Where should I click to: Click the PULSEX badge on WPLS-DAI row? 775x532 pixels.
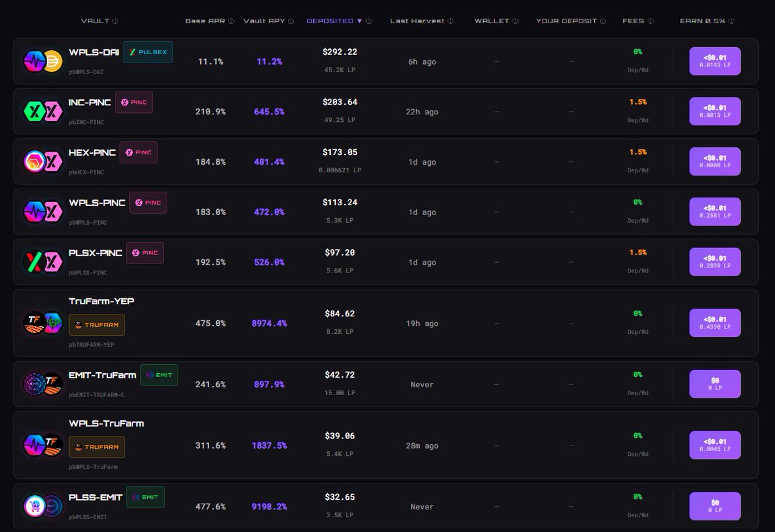148,52
